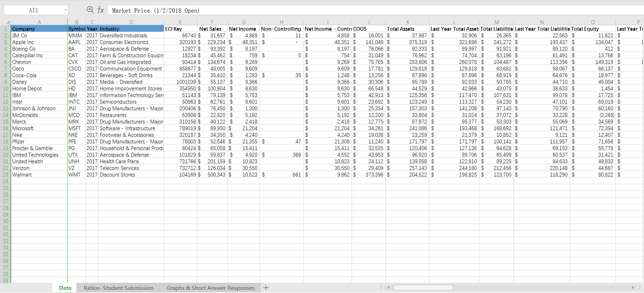Select the Walmart company cell

39,174
